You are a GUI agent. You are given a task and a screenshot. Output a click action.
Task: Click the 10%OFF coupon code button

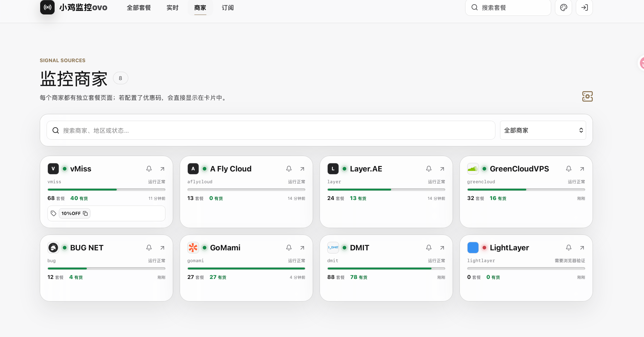[x=75, y=213]
